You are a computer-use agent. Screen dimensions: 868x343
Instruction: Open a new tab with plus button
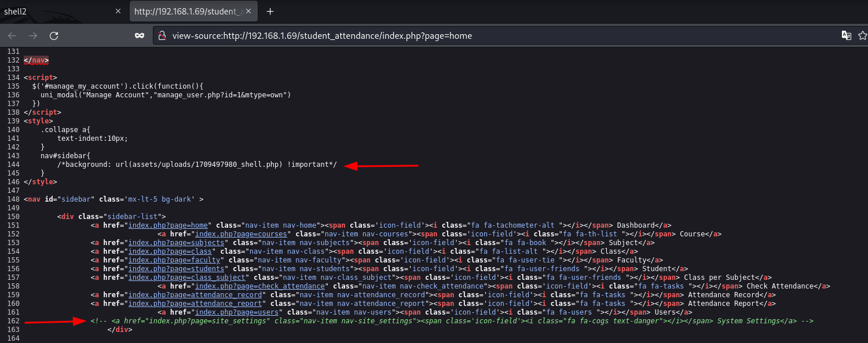(x=270, y=12)
